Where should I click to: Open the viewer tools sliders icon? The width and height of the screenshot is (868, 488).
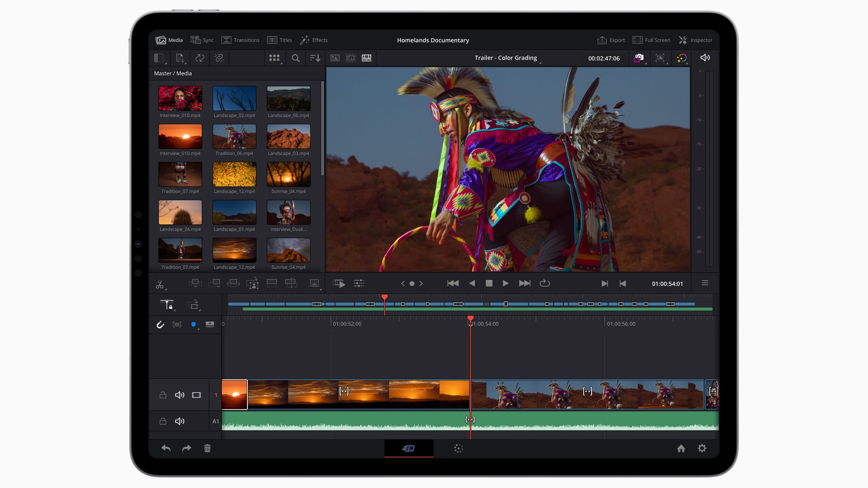click(359, 283)
